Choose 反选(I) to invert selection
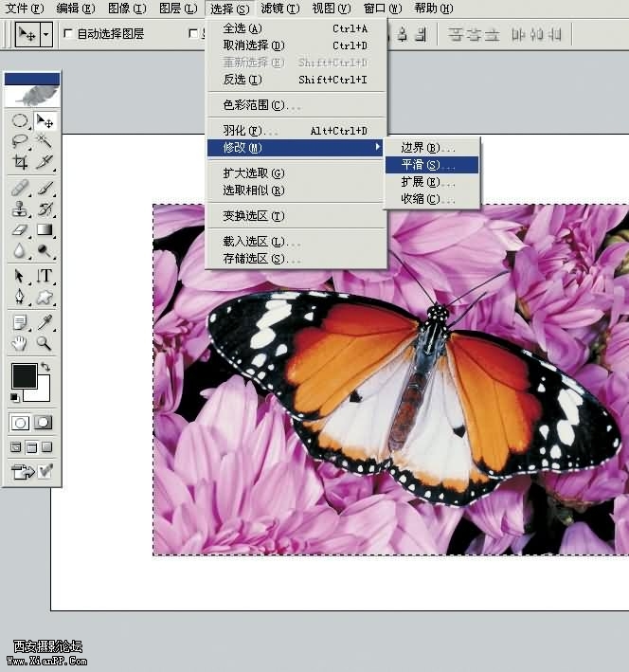 296,80
